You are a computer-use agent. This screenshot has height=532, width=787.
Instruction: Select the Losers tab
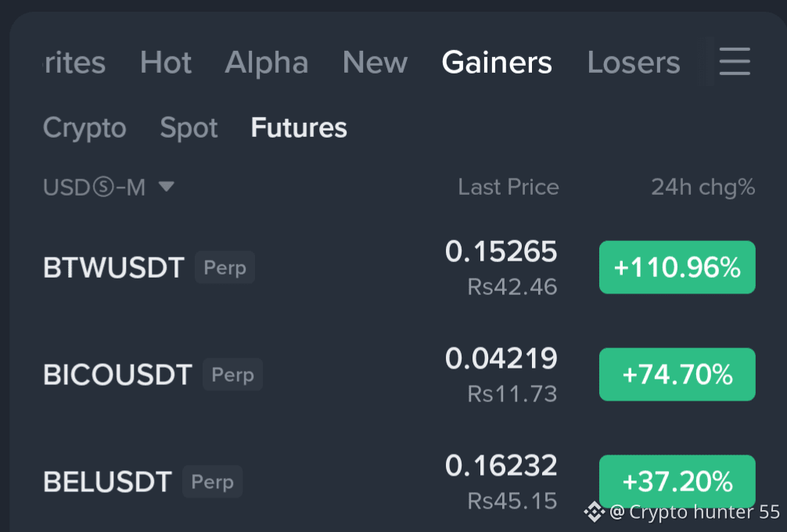(634, 63)
